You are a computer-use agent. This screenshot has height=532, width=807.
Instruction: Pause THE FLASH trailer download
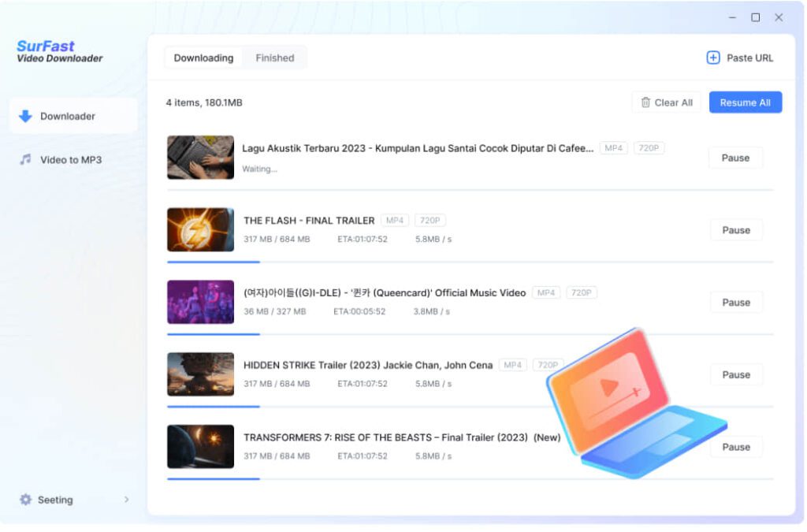pos(735,229)
